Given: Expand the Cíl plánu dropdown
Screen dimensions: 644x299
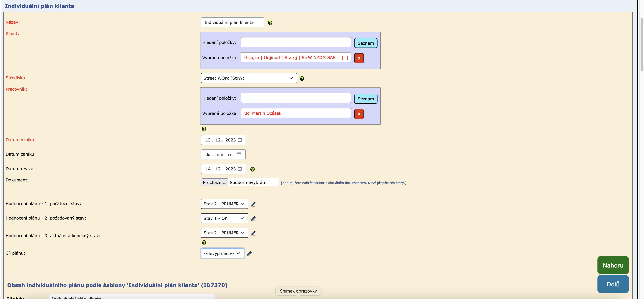Looking at the screenshot, I should [x=222, y=254].
